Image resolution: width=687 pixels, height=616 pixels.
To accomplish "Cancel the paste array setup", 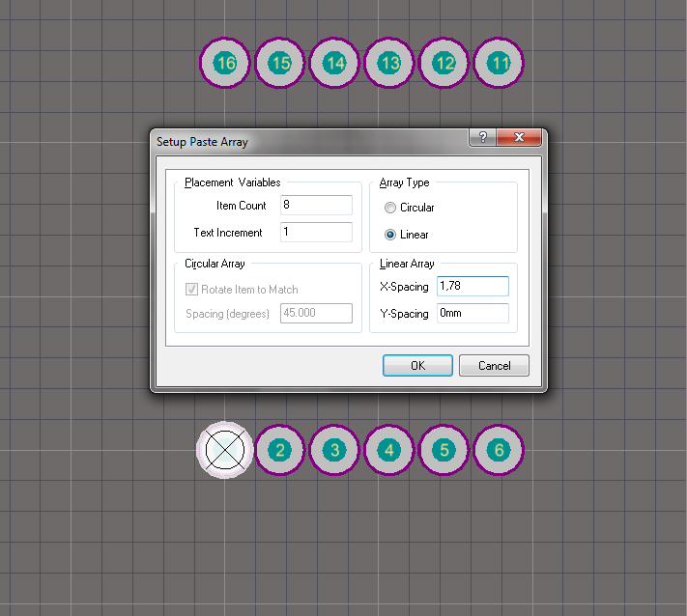I will 494,366.
